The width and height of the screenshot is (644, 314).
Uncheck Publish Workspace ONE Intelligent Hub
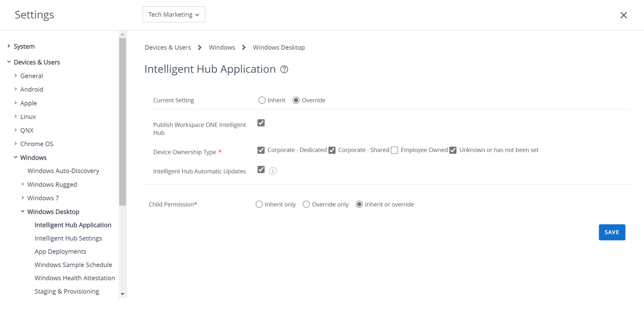tap(261, 123)
